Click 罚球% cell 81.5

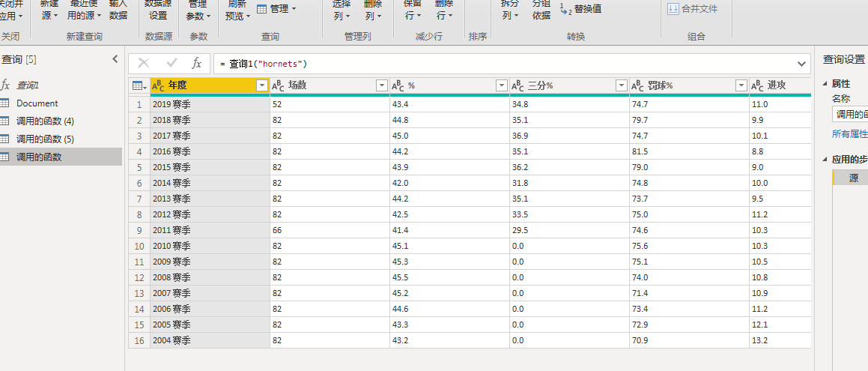pyautogui.click(x=689, y=151)
